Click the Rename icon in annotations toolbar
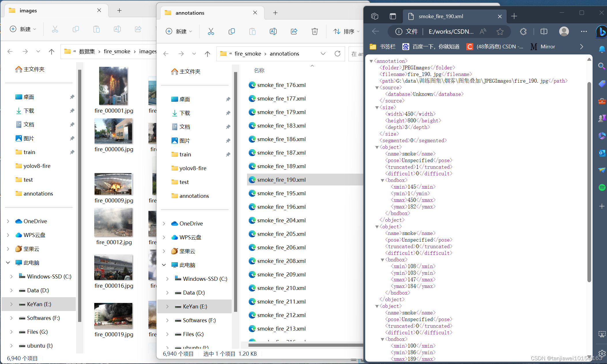Image resolution: width=607 pixels, height=364 pixels. pos(273,31)
